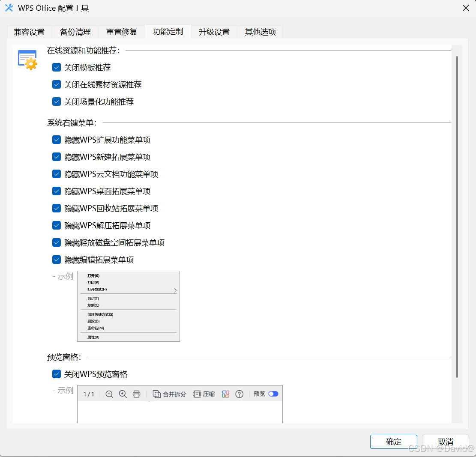The width and height of the screenshot is (476, 457).
Task: Go to the 升级设置 tab
Action: 214,32
